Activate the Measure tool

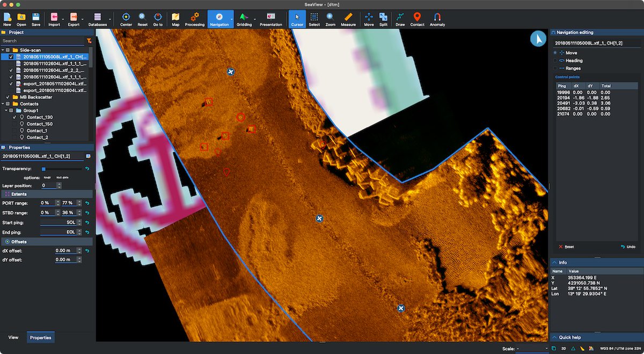coord(348,19)
